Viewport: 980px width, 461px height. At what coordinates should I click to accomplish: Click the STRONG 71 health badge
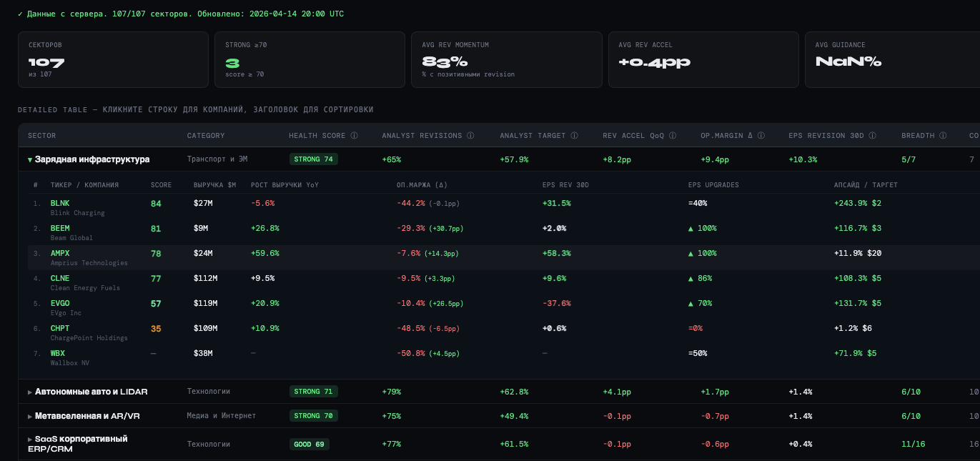314,392
